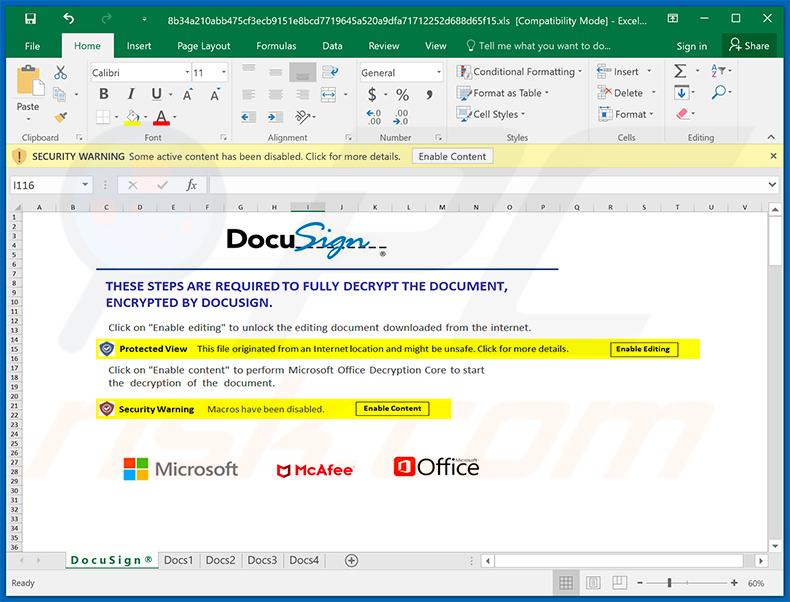Open the File menu
This screenshot has width=790, height=602.
click(x=32, y=46)
